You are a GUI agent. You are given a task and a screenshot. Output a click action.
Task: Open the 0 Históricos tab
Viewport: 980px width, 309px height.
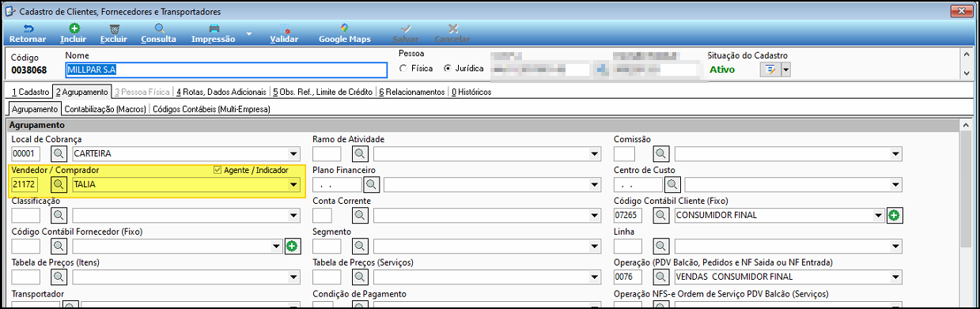[471, 92]
